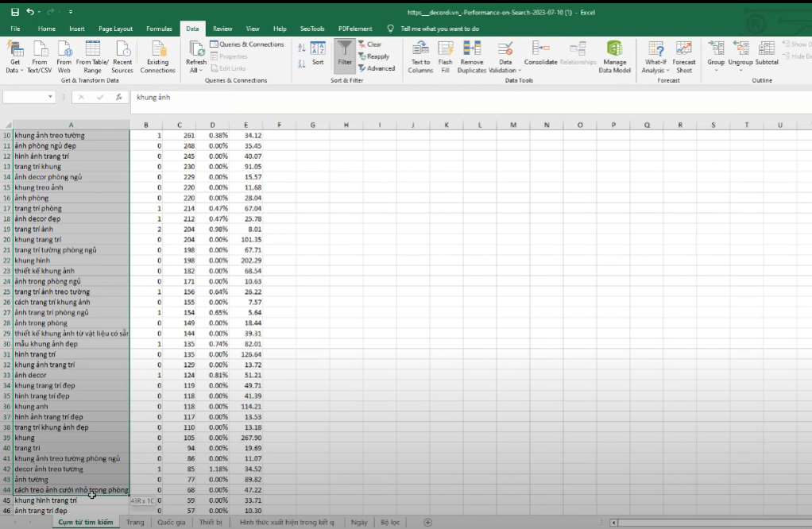Open Queries & Connections pane
812x529 pixels.
247,44
